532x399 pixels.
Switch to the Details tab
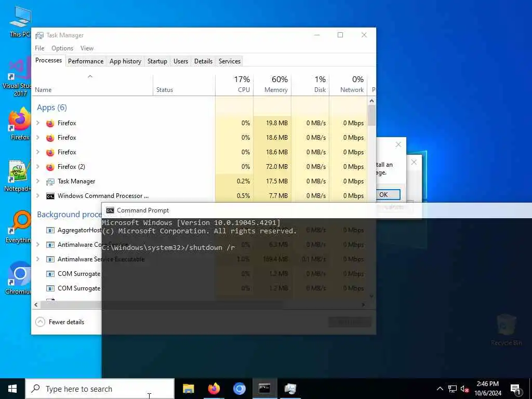pyautogui.click(x=203, y=61)
